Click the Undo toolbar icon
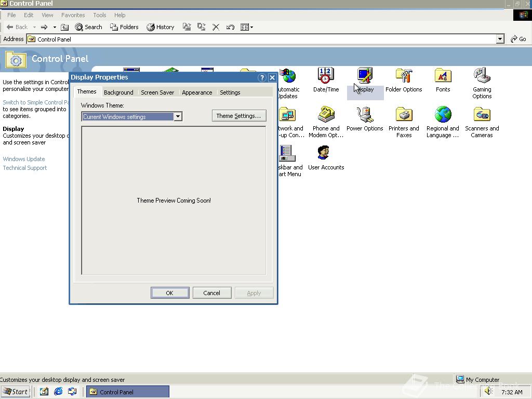Viewport: 532px width, 399px height. (x=230, y=27)
